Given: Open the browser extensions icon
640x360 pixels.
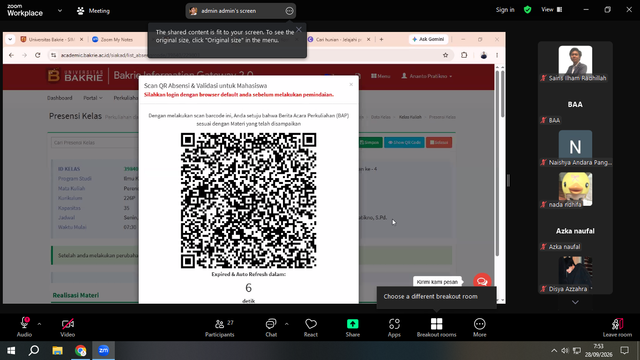Looking at the screenshot, I should click(464, 55).
